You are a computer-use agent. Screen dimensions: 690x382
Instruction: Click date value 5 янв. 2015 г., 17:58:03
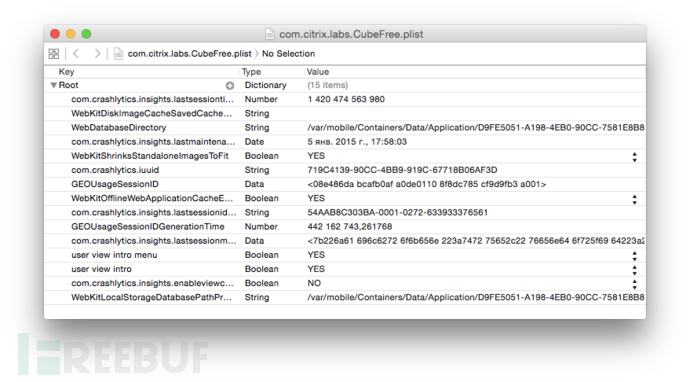point(357,142)
